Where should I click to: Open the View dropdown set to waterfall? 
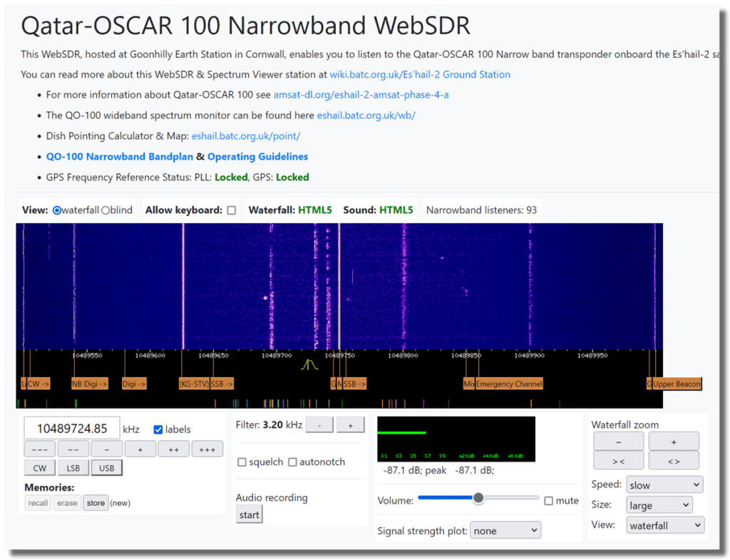[x=665, y=526]
